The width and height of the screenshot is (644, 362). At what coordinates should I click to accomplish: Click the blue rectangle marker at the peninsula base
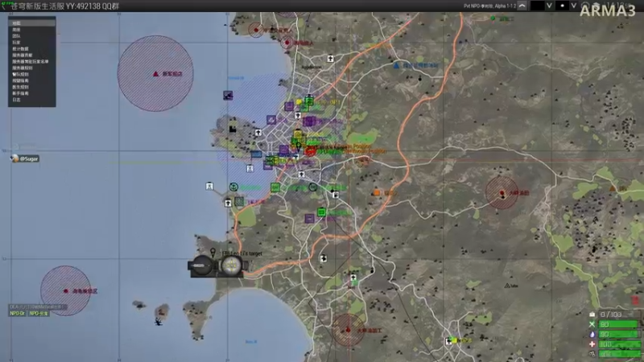point(256,154)
